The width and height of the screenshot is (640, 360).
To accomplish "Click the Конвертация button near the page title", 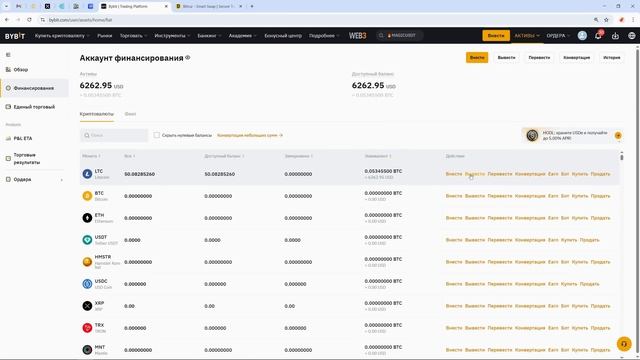I will tap(576, 58).
